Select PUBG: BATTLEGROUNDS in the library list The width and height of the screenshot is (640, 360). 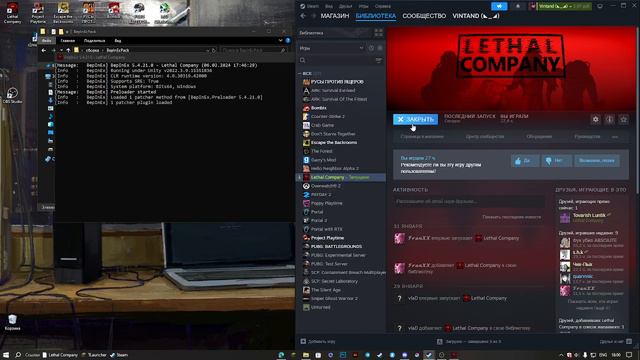(336, 247)
